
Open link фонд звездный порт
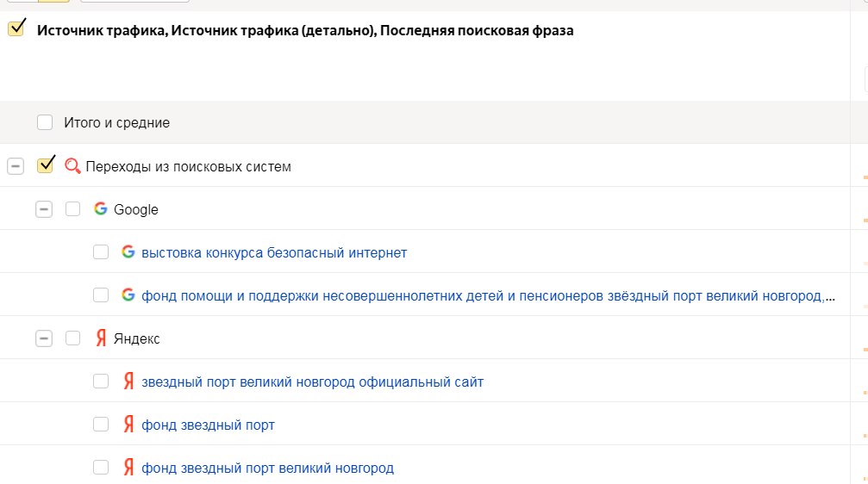click(x=208, y=425)
